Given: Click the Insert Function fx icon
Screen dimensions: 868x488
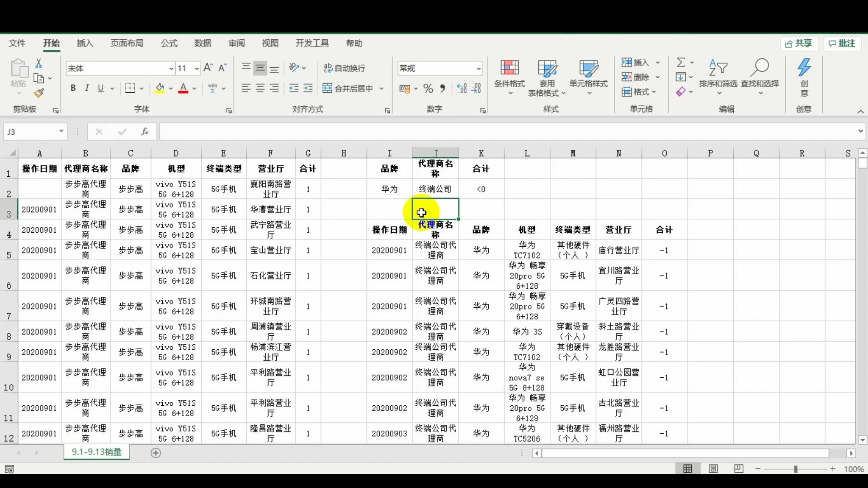Looking at the screenshot, I should pyautogui.click(x=145, y=131).
